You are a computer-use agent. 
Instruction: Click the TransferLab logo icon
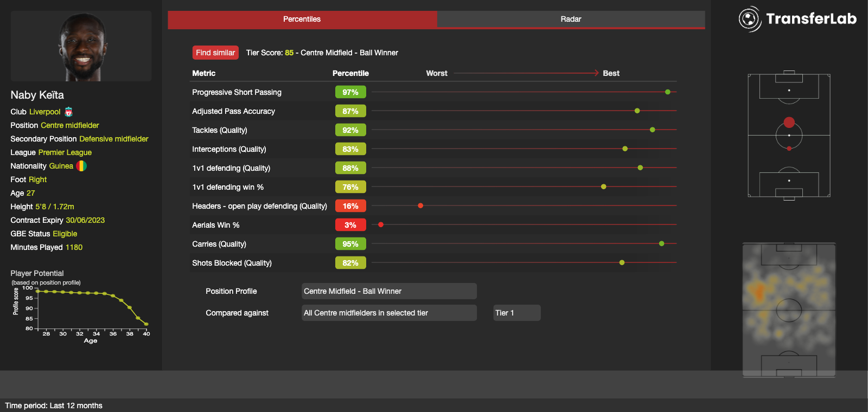(750, 19)
